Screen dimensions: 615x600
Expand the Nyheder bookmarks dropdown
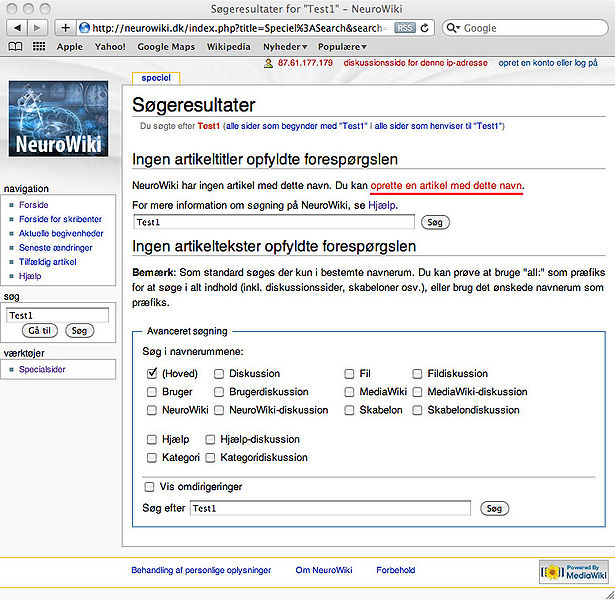(x=285, y=47)
